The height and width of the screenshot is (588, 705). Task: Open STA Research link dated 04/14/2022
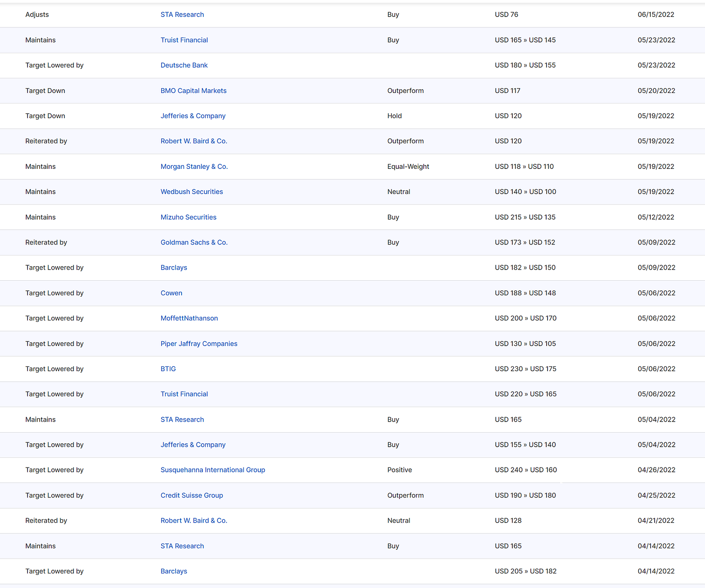182,546
